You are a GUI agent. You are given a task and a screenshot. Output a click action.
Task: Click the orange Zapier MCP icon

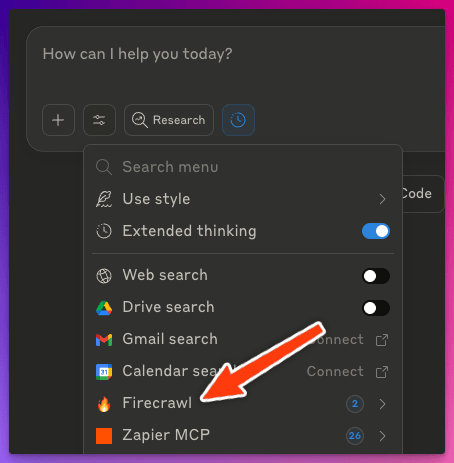(x=104, y=436)
